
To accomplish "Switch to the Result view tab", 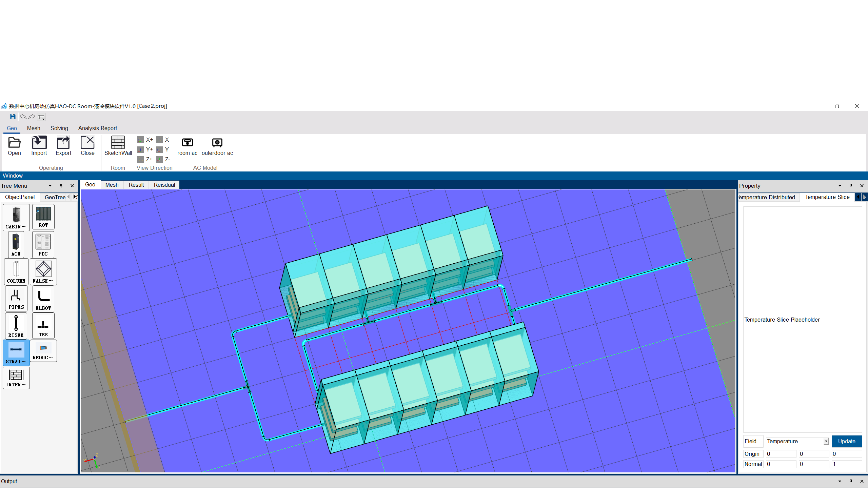I will coord(136,185).
